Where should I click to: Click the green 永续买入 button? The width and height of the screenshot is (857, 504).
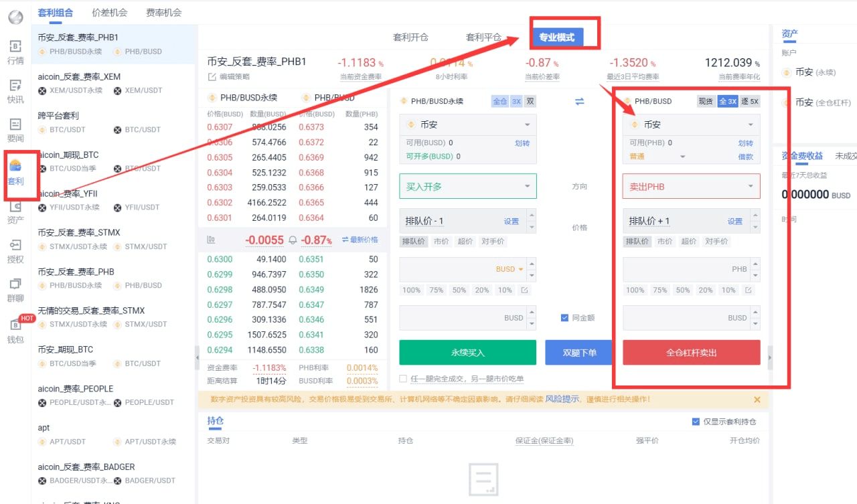pos(468,353)
